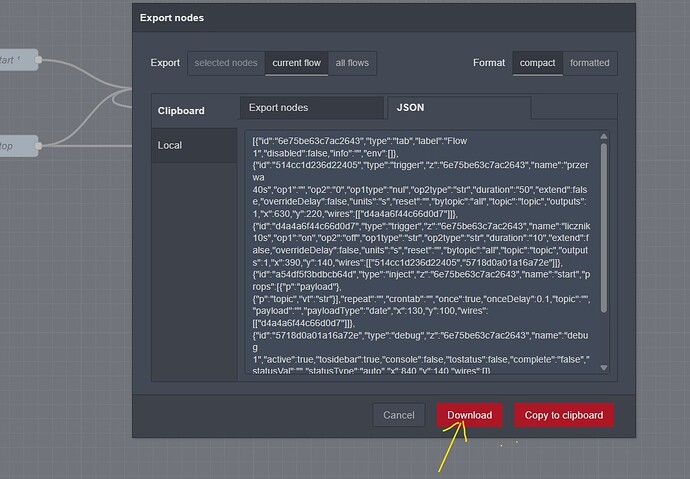The width and height of the screenshot is (690, 479).
Task: Switch export scope to 'all flows'
Action: [351, 63]
